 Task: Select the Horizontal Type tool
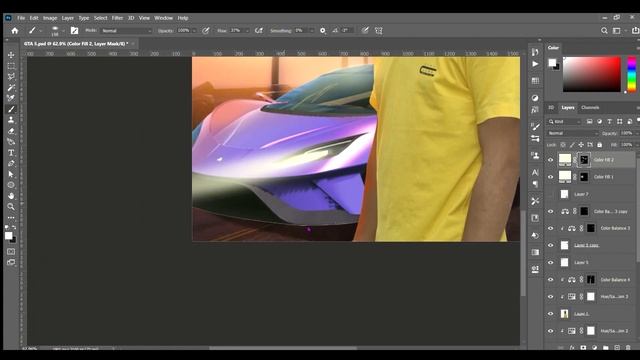click(x=11, y=153)
